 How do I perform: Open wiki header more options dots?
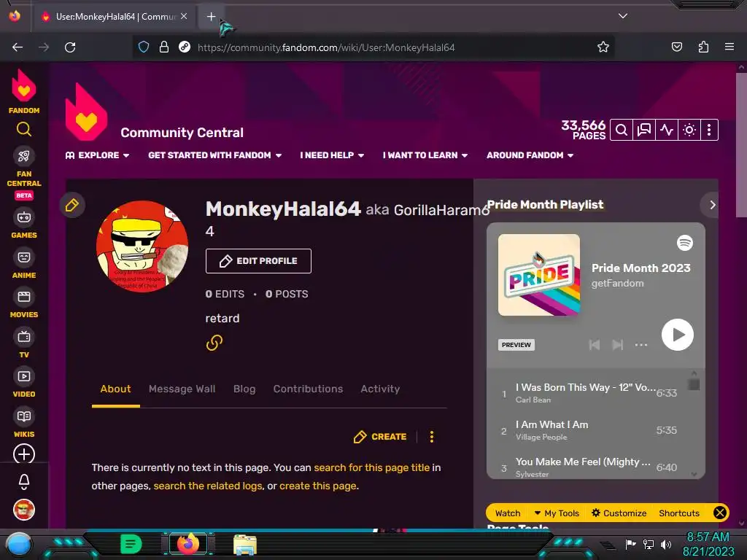709,130
